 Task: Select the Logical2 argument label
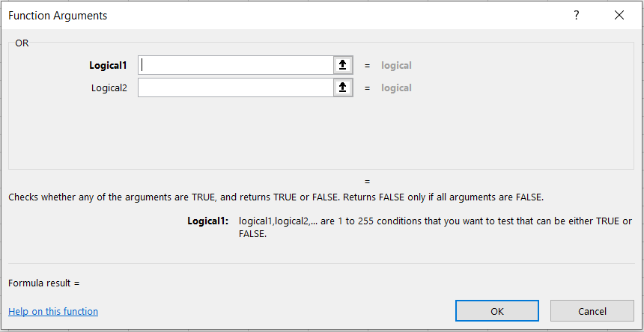[x=109, y=87]
